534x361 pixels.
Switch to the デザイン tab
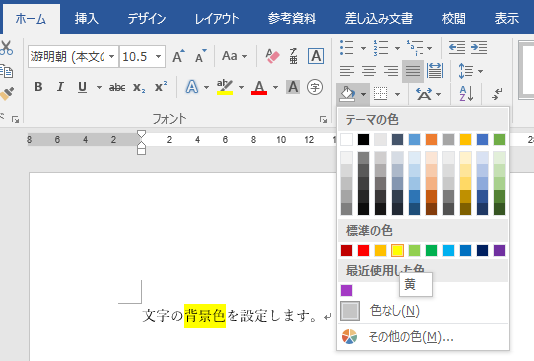pyautogui.click(x=147, y=19)
